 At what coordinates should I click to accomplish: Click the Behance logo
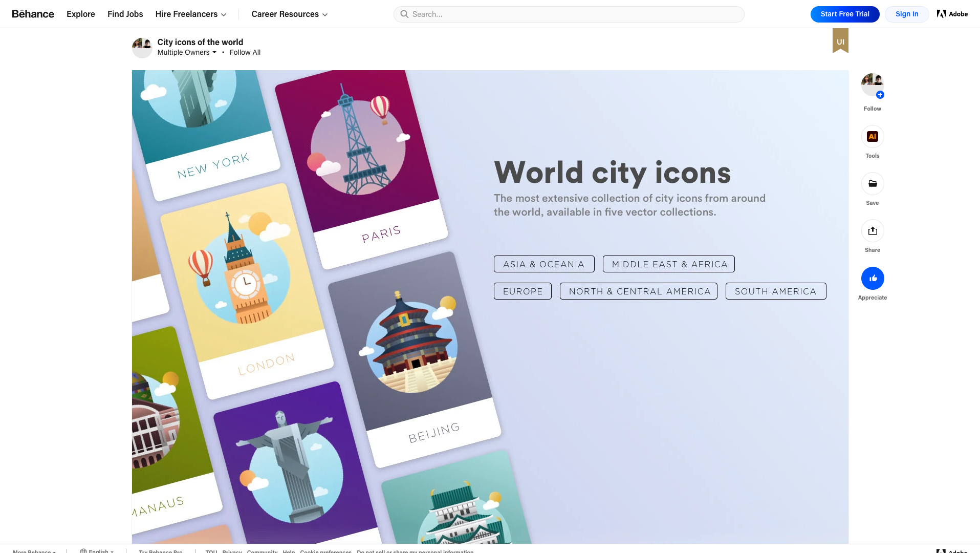(33, 14)
